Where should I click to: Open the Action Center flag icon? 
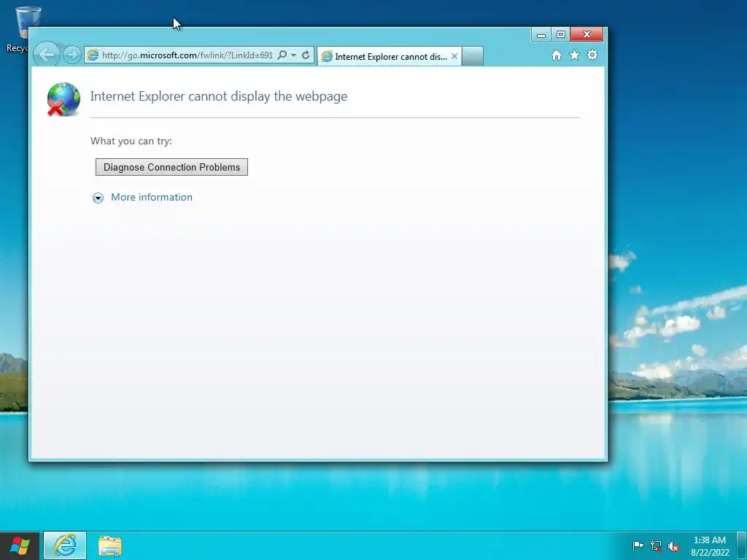[x=638, y=545]
